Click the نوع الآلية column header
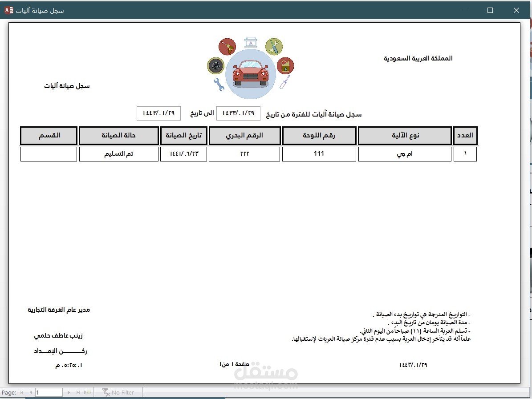 point(405,135)
